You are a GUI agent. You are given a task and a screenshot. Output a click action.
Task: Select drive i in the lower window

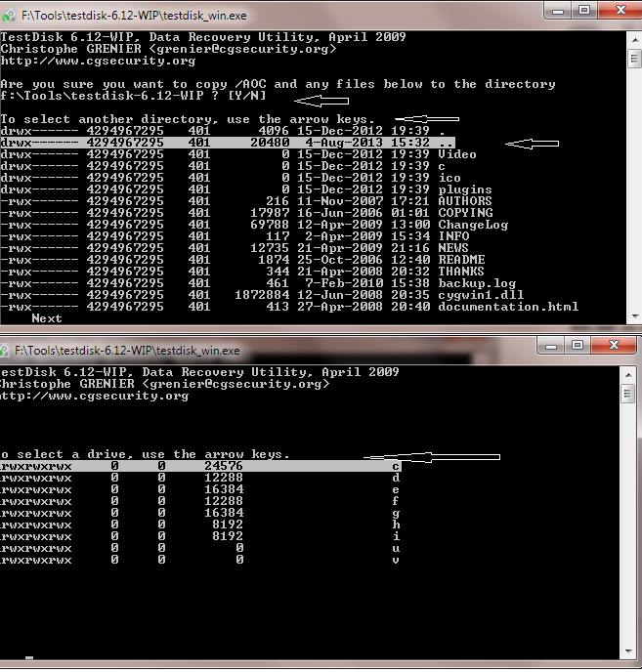(x=200, y=536)
